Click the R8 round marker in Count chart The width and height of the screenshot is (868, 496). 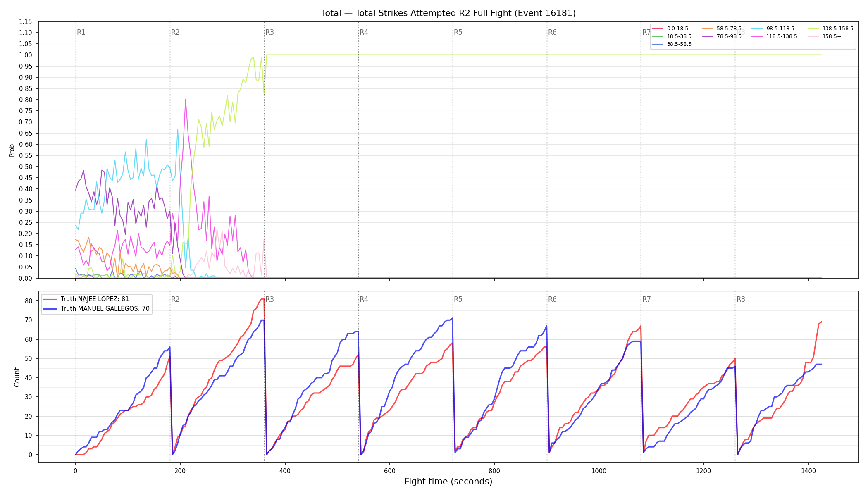[x=741, y=299]
